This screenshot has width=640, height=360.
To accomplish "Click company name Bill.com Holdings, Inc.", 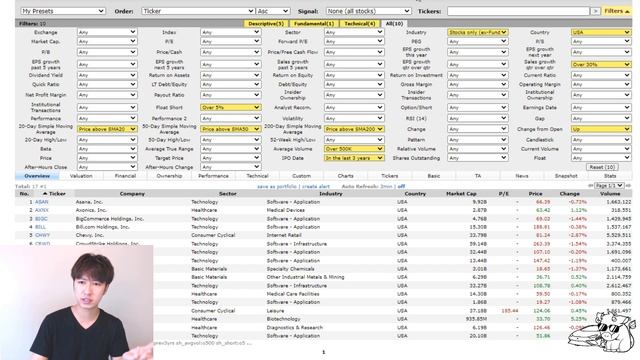I will pyautogui.click(x=103, y=227).
